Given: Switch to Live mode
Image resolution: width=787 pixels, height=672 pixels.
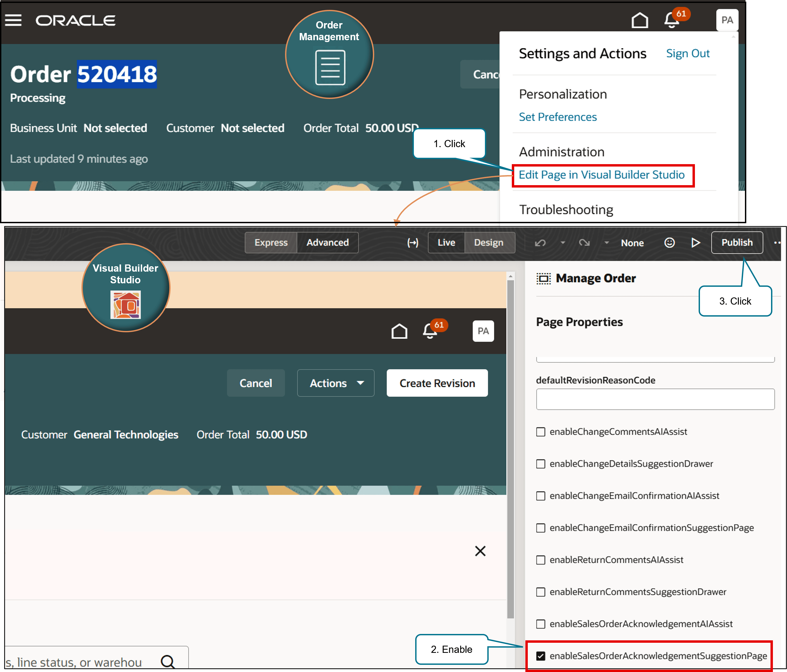Looking at the screenshot, I should (446, 243).
